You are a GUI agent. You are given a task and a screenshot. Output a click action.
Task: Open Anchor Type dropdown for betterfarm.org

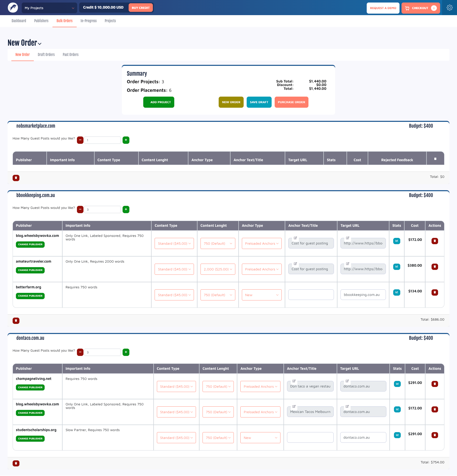click(x=262, y=295)
